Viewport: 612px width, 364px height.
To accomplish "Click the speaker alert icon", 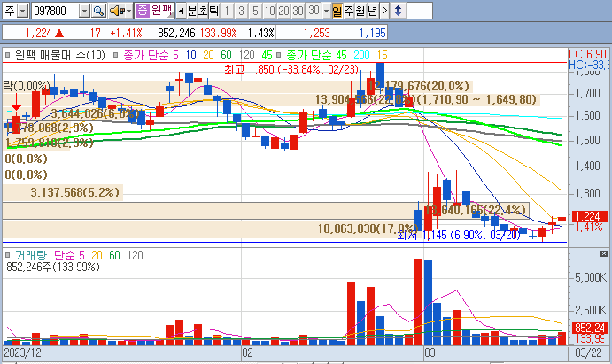I will pos(116,11).
